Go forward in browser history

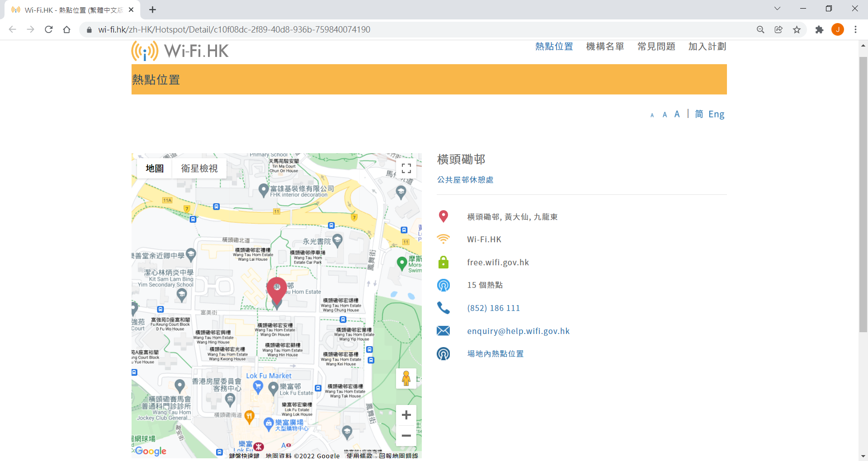pyautogui.click(x=30, y=29)
